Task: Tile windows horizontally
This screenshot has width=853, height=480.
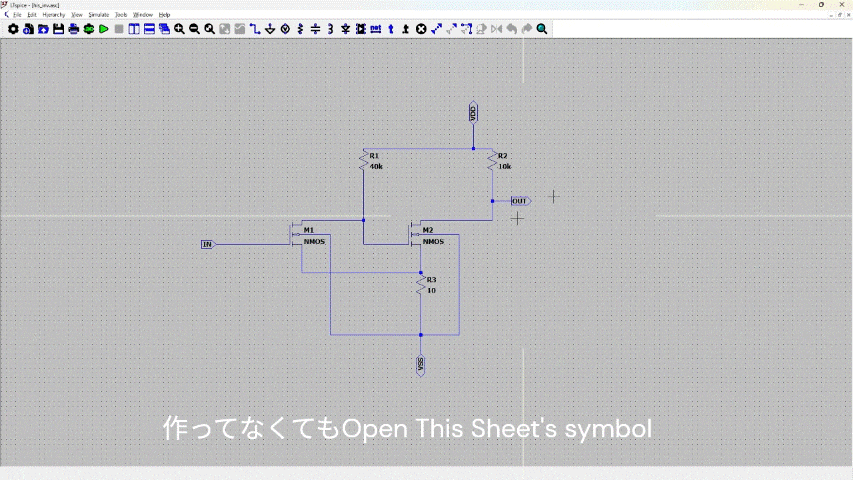Action: [149, 29]
